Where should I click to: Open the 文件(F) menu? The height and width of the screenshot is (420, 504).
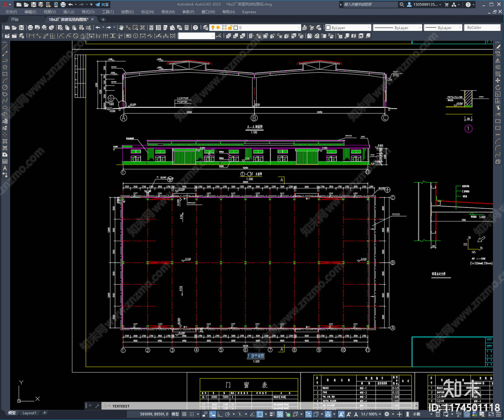click(x=11, y=12)
